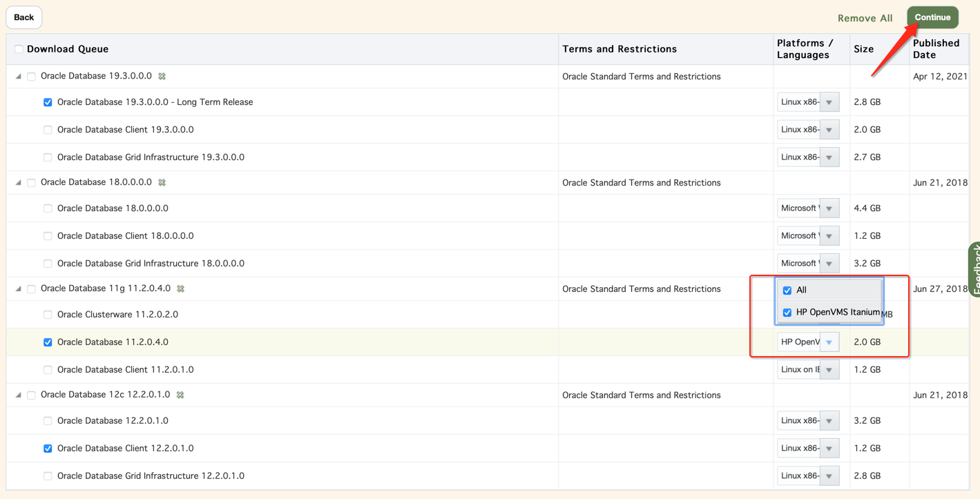
Task: Click the Size column header
Action: point(864,49)
